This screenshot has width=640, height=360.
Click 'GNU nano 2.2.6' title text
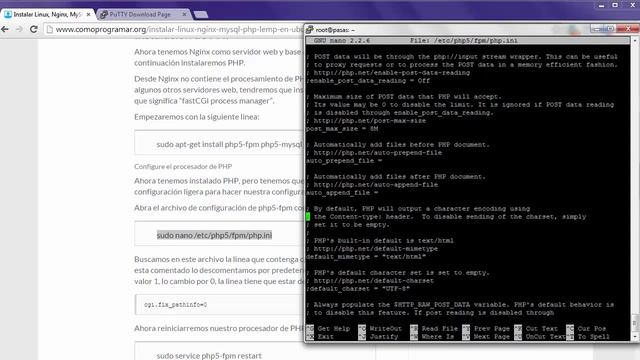342,41
